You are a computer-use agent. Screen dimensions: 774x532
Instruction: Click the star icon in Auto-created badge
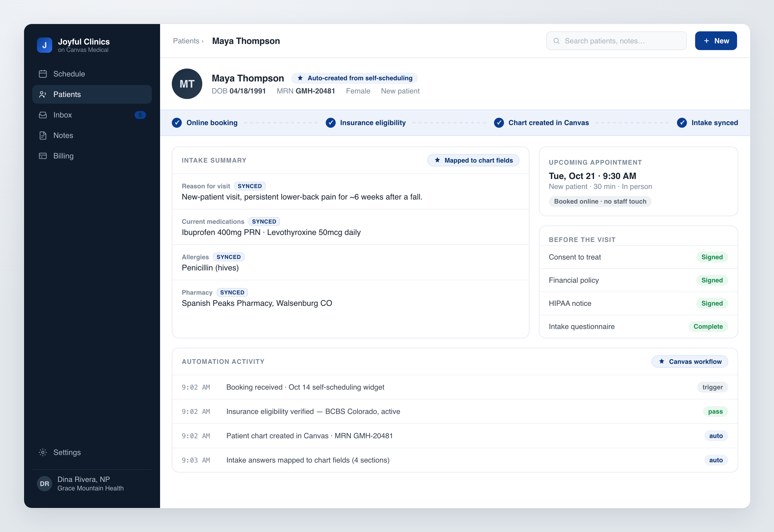point(300,78)
